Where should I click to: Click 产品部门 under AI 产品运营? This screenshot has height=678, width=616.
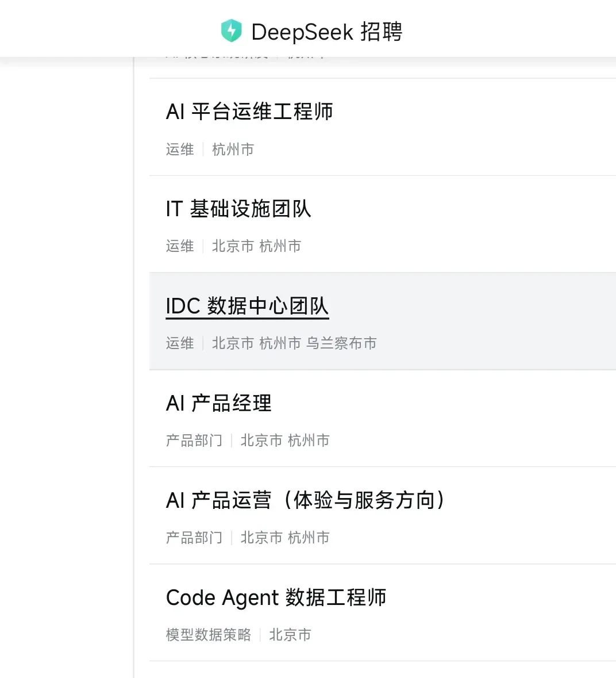(194, 538)
